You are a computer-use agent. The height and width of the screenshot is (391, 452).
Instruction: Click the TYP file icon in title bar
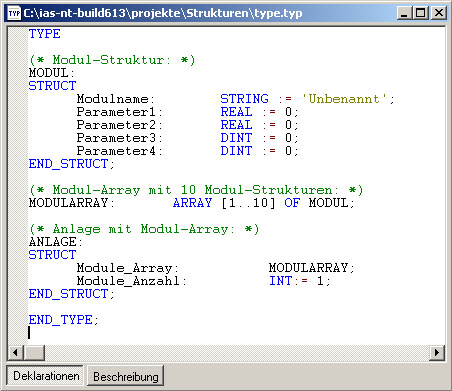[14, 14]
